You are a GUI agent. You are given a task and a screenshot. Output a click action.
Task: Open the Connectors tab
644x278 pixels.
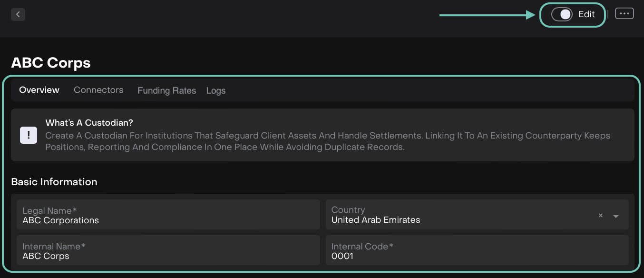click(x=98, y=90)
